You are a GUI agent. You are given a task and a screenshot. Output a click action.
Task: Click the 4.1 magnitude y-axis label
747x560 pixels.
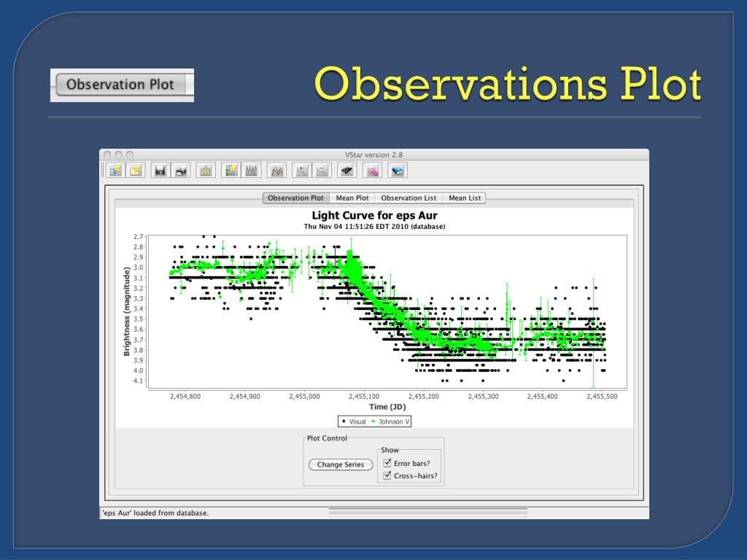(x=138, y=381)
